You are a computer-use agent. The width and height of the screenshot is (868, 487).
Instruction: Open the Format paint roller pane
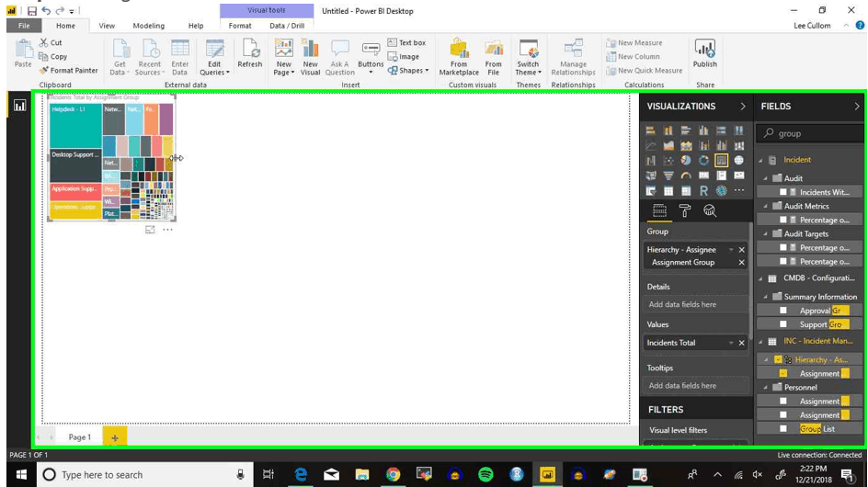[685, 210]
